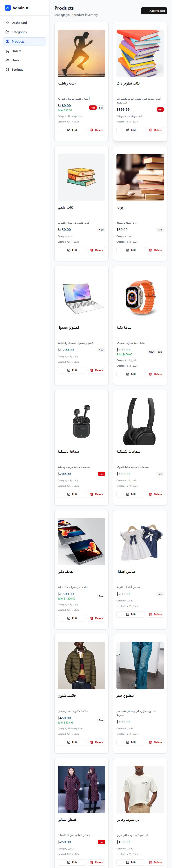Delete the $500.00 smartwatch product
Viewport: 172px width, 868px height.
pyautogui.click(x=155, y=374)
